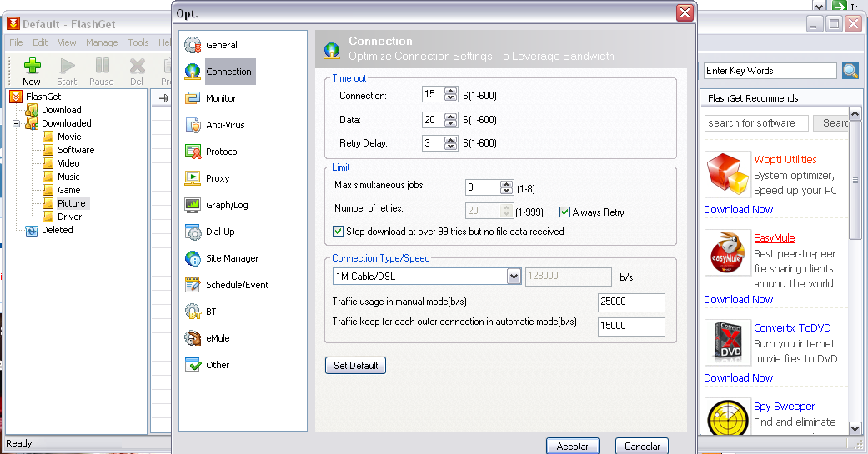Click the FlashGet root tree icon
Screen dimensions: 868x454
click(x=16, y=97)
